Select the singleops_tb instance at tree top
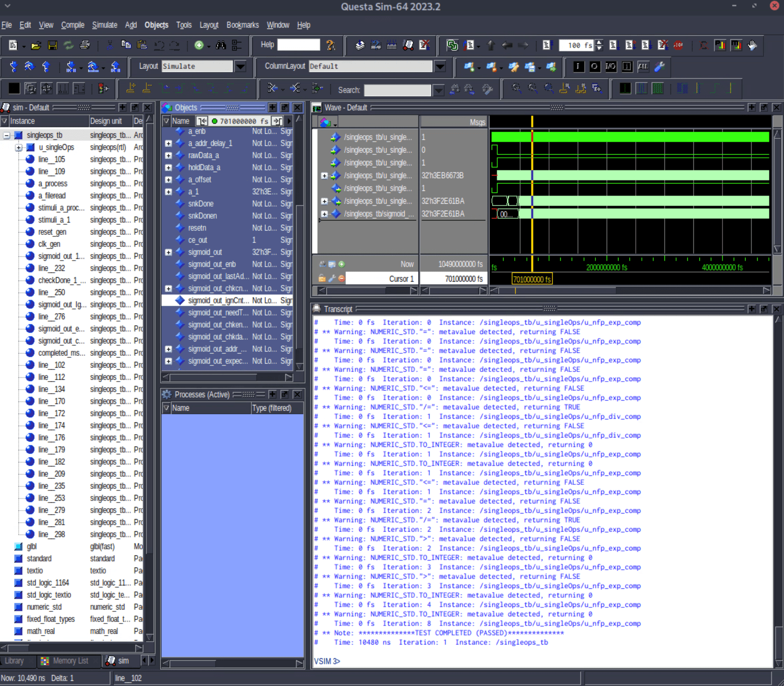 [x=44, y=135]
